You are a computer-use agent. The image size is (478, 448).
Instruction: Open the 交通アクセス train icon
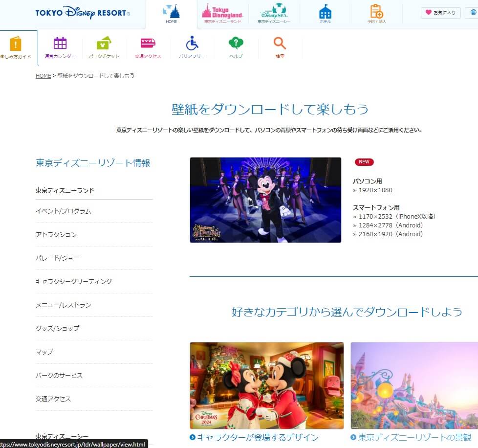click(148, 47)
